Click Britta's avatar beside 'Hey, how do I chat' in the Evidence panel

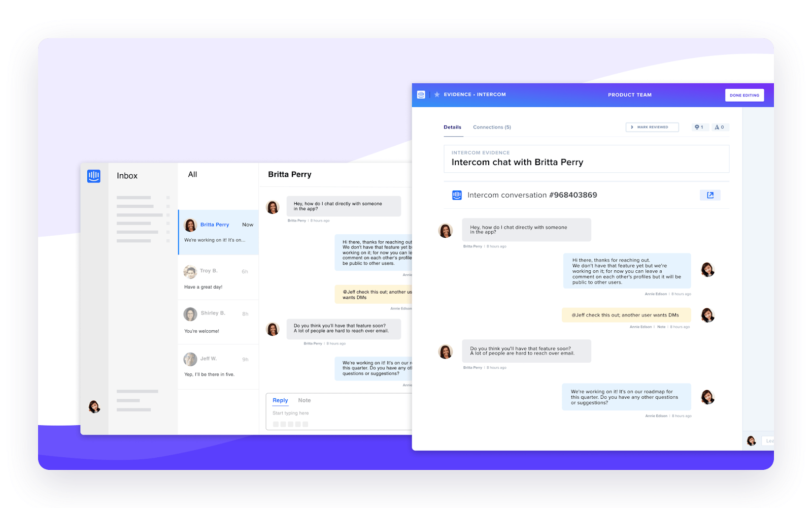(446, 231)
